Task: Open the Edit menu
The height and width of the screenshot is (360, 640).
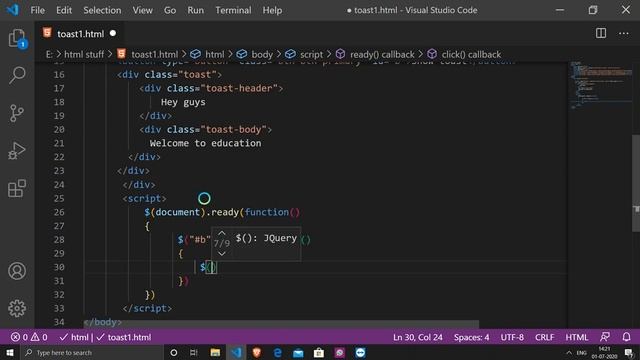Action: 64,10
